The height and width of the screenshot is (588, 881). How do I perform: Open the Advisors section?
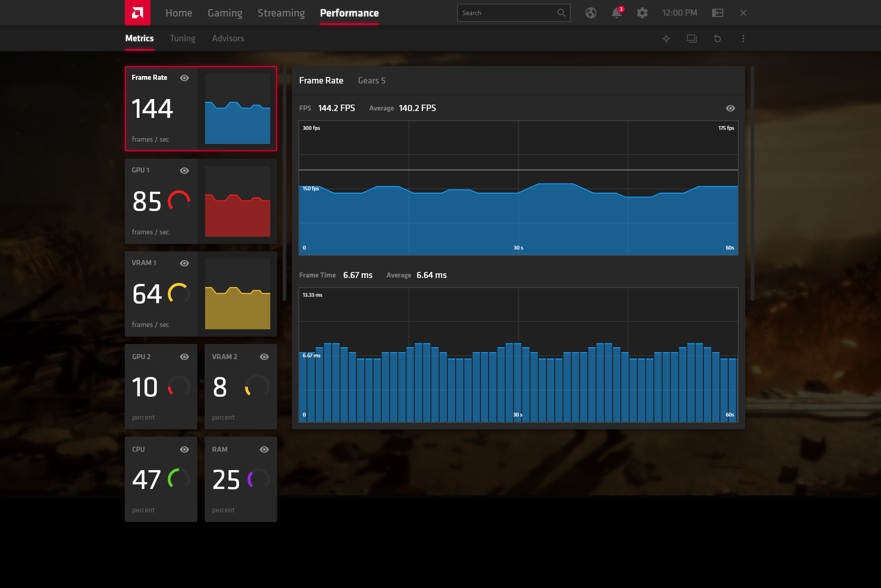228,38
